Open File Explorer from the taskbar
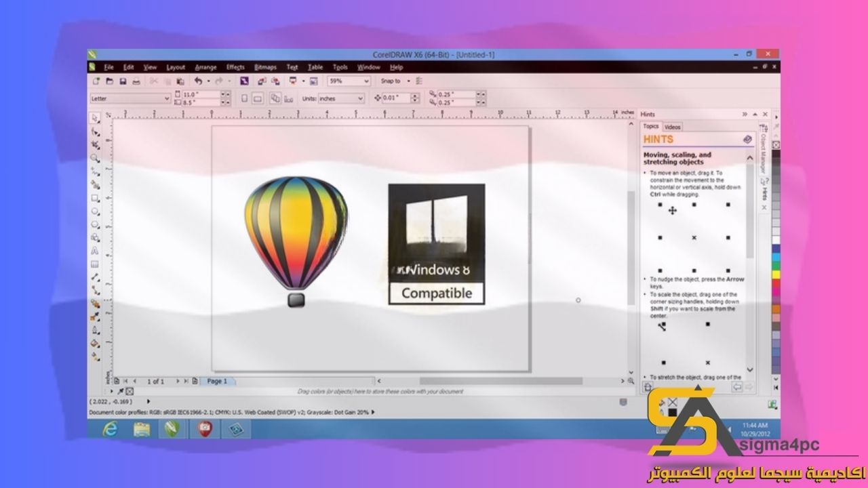This screenshot has width=868, height=488. tap(142, 429)
